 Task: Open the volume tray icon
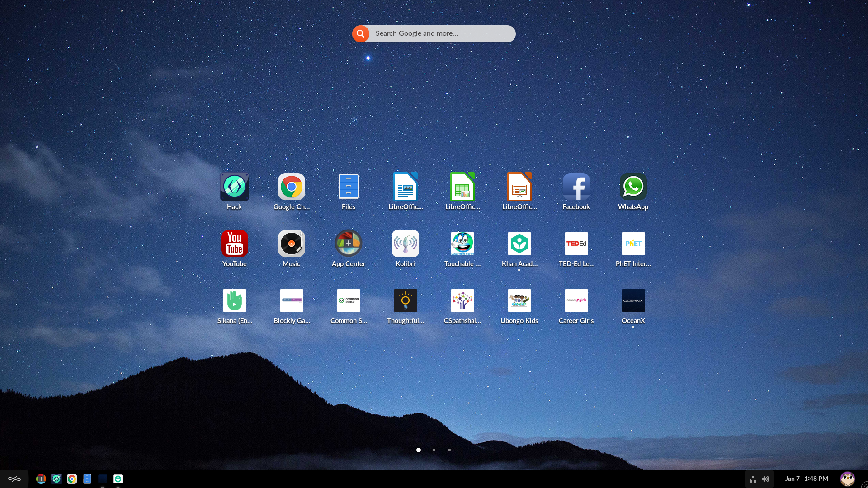765,479
